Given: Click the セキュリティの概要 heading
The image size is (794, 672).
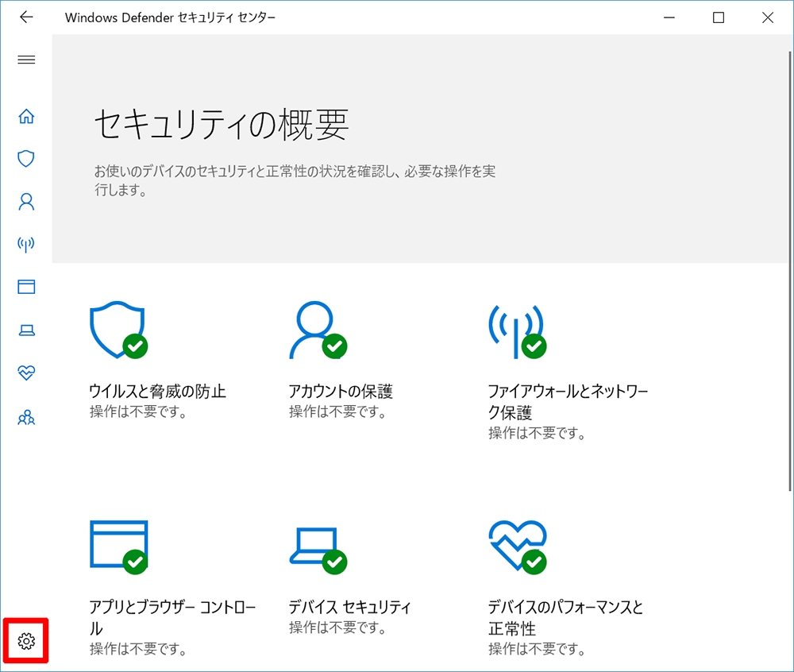Looking at the screenshot, I should pos(222,125).
